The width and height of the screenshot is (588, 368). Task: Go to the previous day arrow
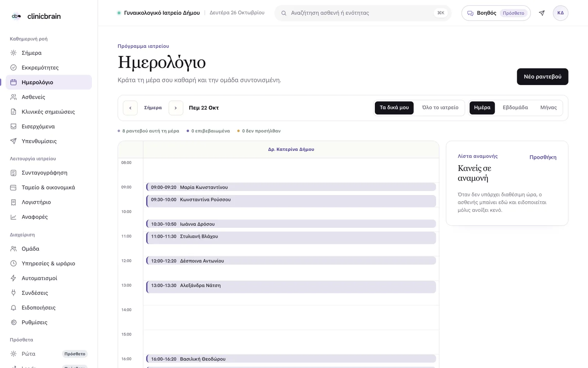130,108
